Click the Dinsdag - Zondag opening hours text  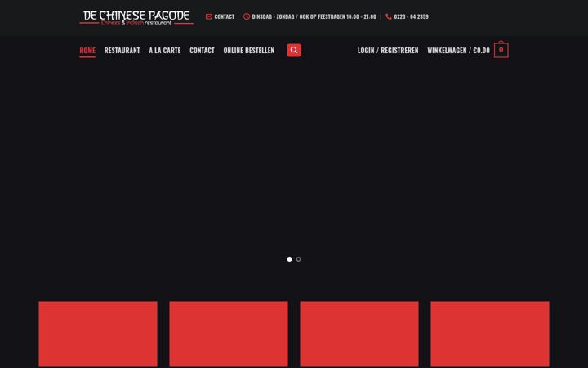(314, 16)
